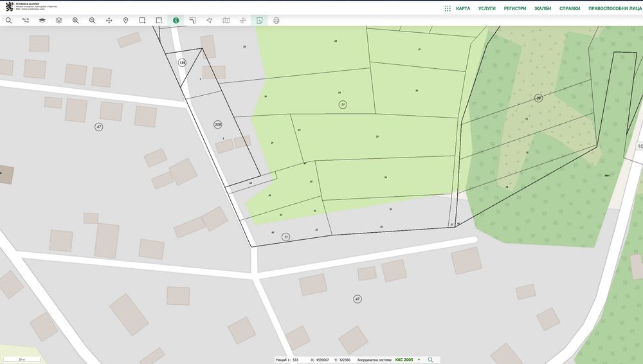Click the search magnifier in the toolbar
This screenshot has height=364, width=643.
point(9,21)
